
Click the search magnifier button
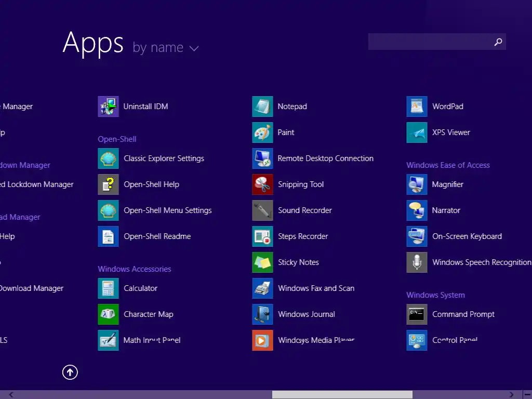pyautogui.click(x=498, y=42)
